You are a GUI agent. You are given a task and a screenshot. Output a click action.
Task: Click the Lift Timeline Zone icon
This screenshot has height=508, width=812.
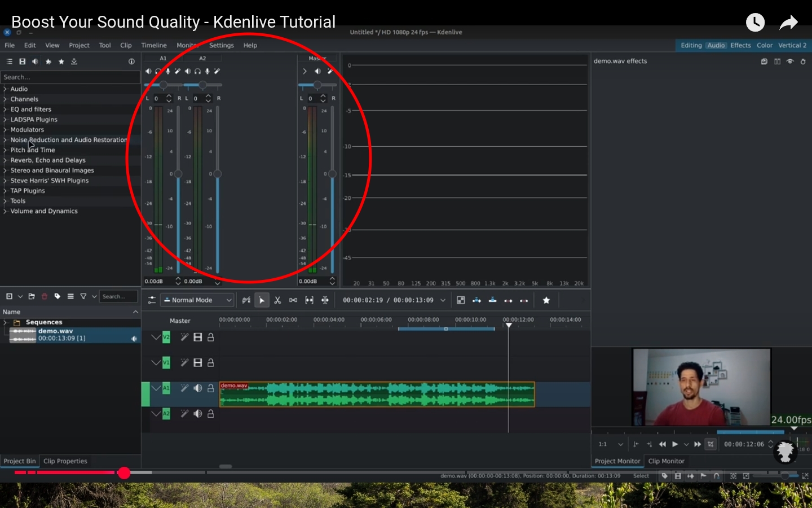tap(524, 300)
